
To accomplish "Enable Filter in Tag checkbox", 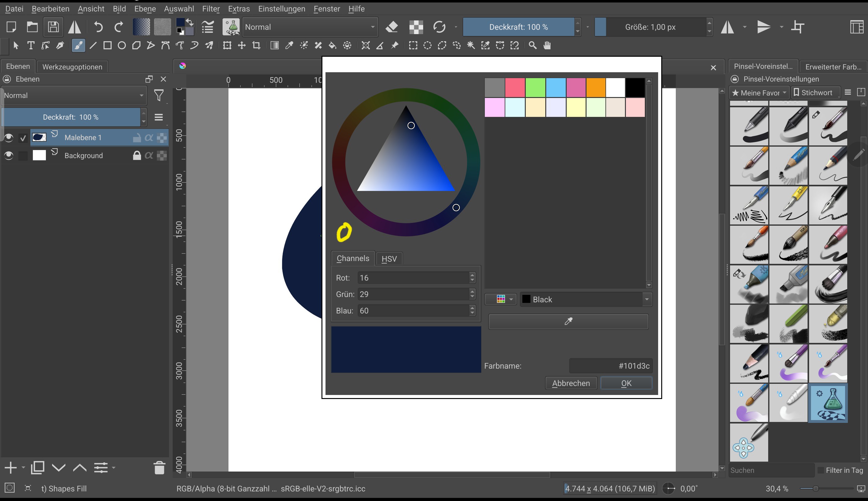I will click(821, 470).
